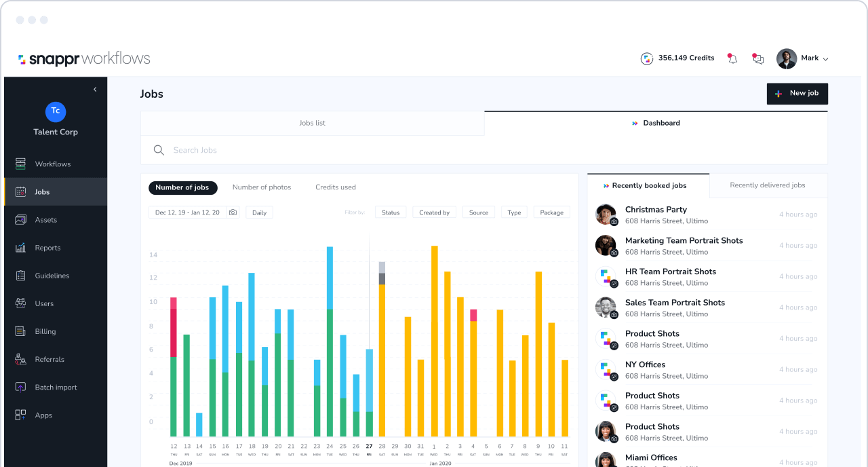Open the notifications bell
The height and width of the screenshot is (467, 868).
click(x=732, y=58)
